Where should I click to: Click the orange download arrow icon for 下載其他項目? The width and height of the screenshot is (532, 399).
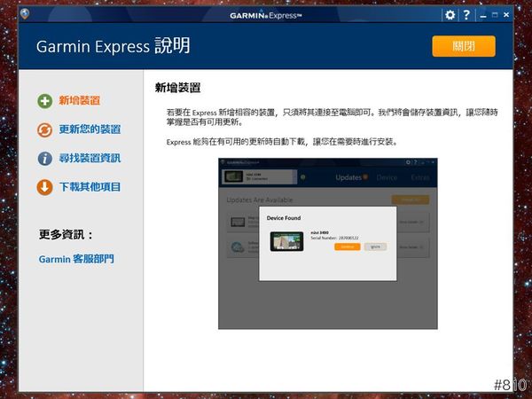45,187
